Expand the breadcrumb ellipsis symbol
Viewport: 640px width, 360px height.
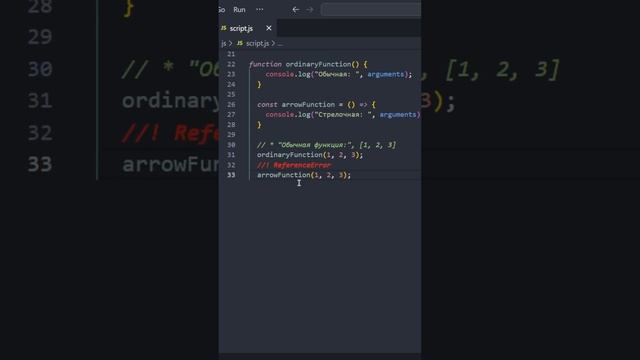tap(280, 44)
